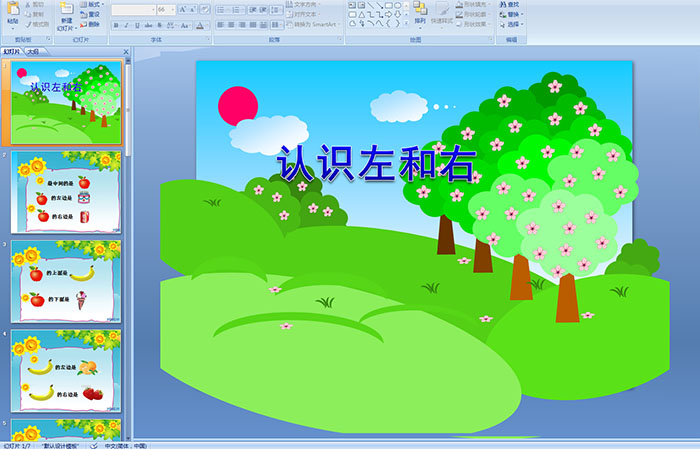The image size is (700, 449).
Task: Select the Isosceles Triangle shape
Action: click(362, 14)
